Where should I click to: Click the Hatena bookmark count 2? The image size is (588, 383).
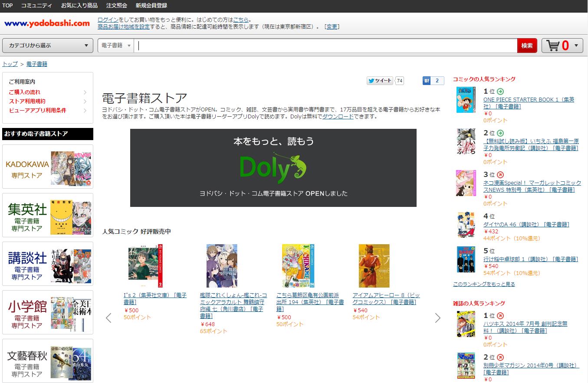(437, 81)
